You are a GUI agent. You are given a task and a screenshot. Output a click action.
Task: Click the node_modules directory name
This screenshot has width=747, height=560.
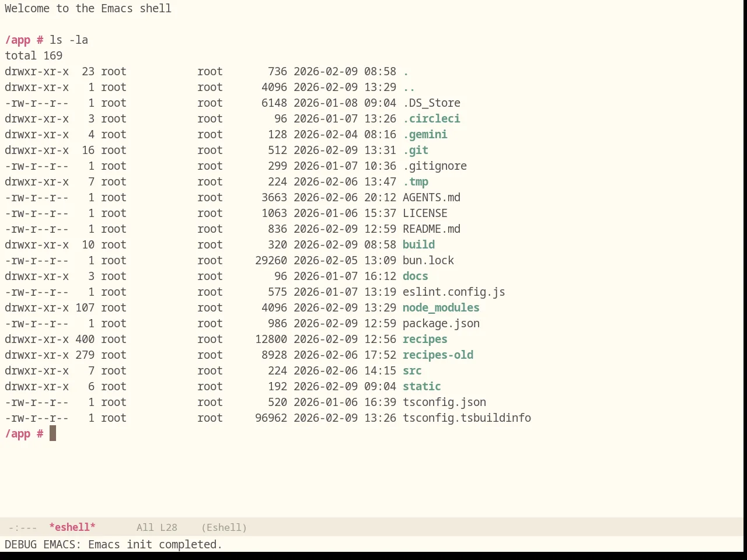(x=441, y=307)
